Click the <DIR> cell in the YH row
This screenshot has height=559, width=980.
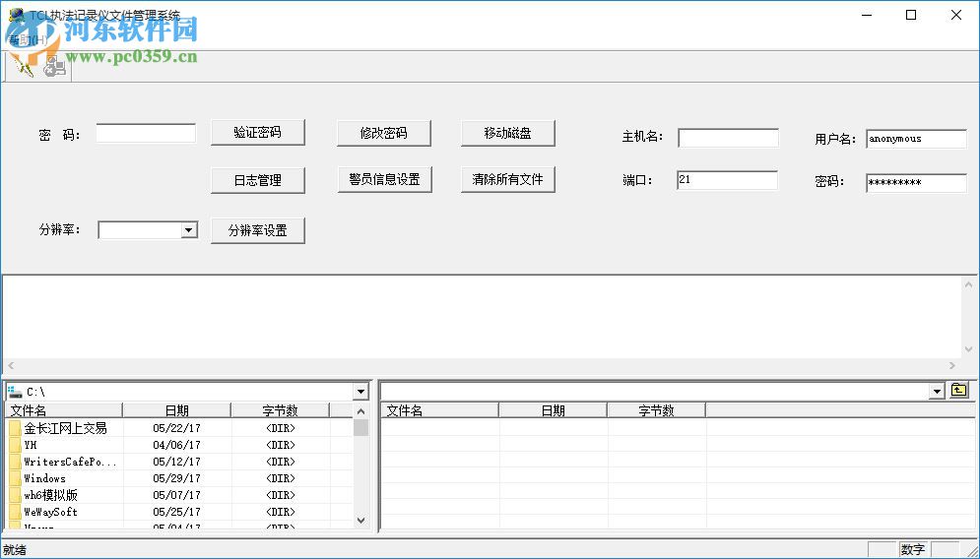click(x=280, y=445)
